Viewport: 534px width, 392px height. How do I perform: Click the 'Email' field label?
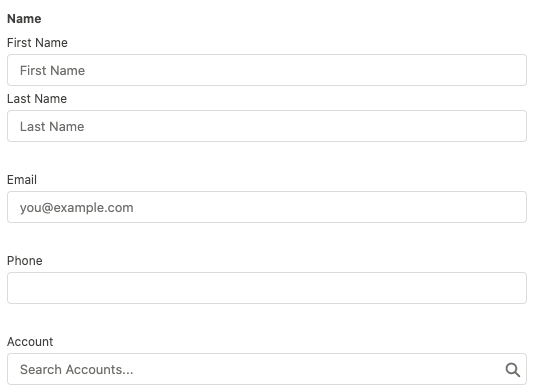(x=22, y=180)
